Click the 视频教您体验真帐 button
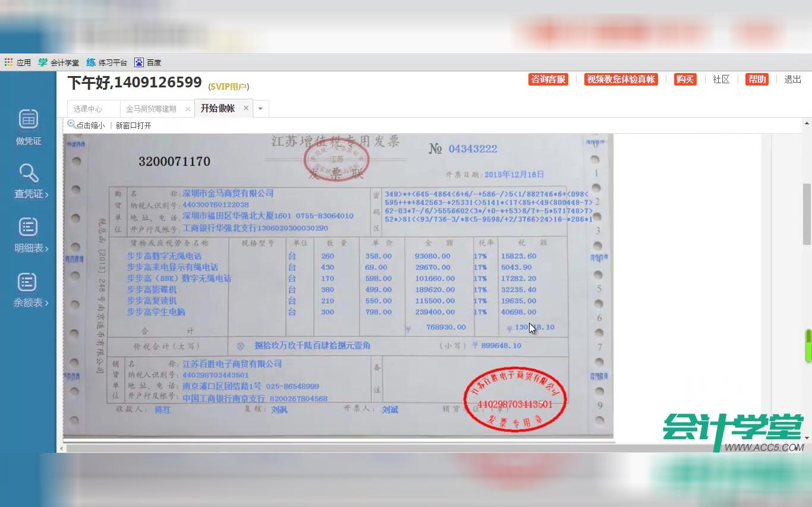This screenshot has height=507, width=812. (621, 79)
